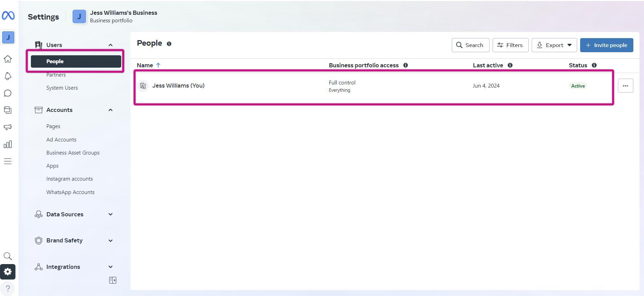Open System Users

[x=62, y=88]
